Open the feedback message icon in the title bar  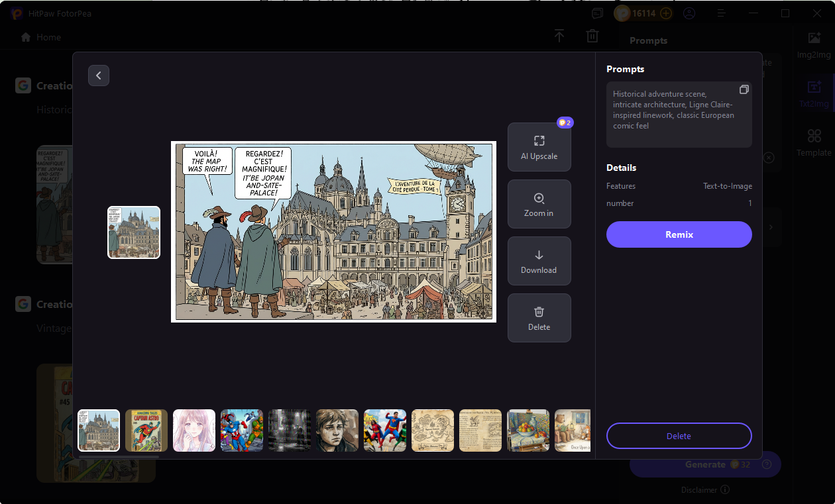[x=597, y=13]
